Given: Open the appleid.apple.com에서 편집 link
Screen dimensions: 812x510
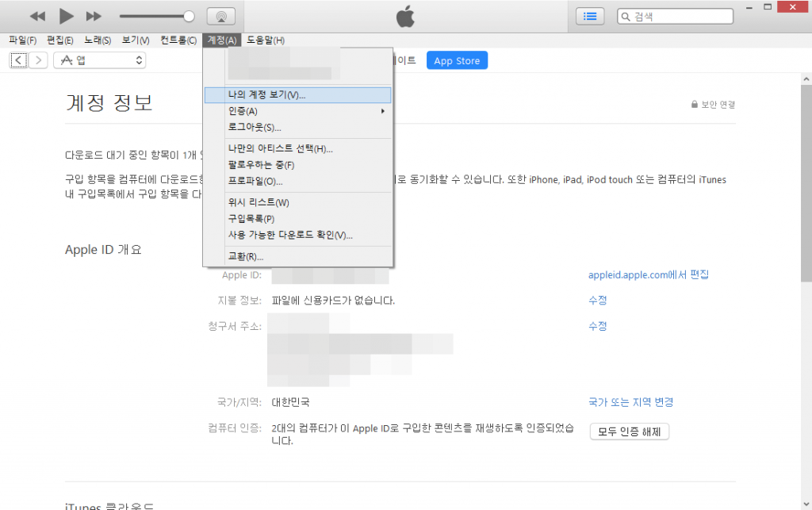Looking at the screenshot, I should pyautogui.click(x=648, y=275).
